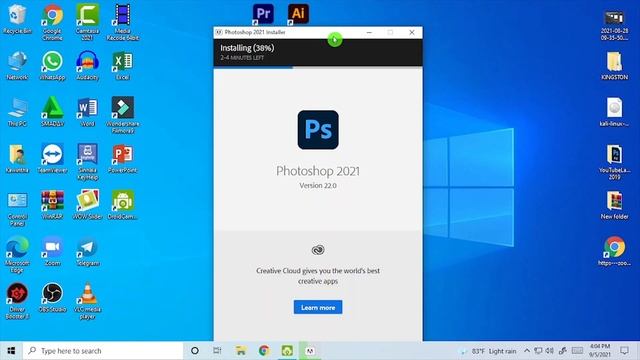640x360 pixels.
Task: Open Driver Booster desktop icon
Action: [17, 301]
